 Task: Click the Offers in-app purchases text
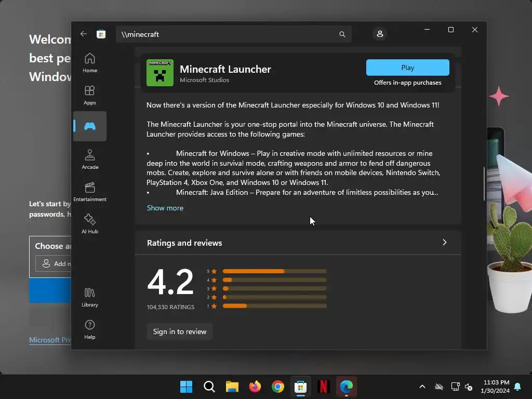(407, 83)
